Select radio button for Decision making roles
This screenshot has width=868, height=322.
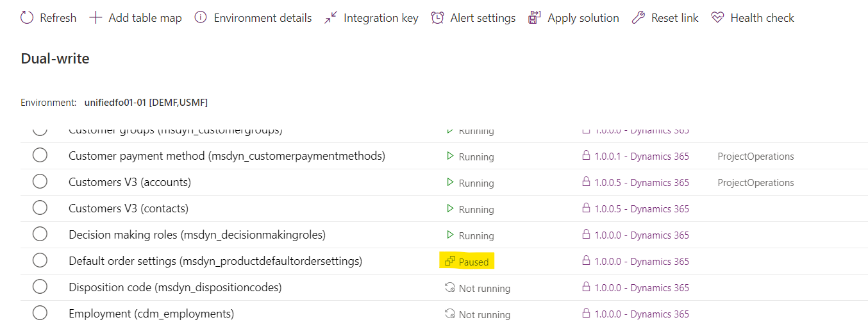point(40,235)
